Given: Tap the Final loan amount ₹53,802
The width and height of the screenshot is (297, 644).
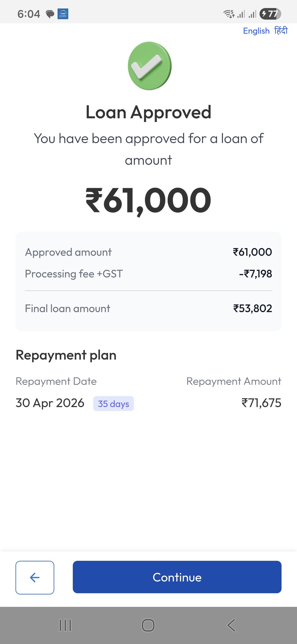Looking at the screenshot, I should (x=252, y=308).
